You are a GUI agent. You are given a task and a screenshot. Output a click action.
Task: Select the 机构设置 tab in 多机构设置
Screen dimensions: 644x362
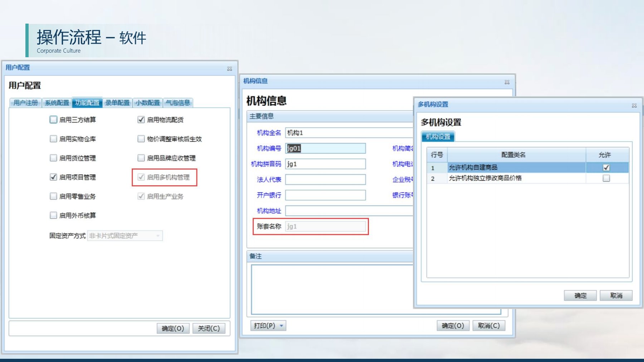click(439, 137)
